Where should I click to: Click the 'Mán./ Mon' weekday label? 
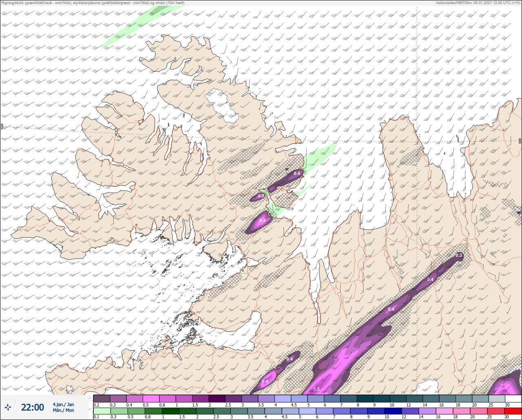click(x=63, y=410)
